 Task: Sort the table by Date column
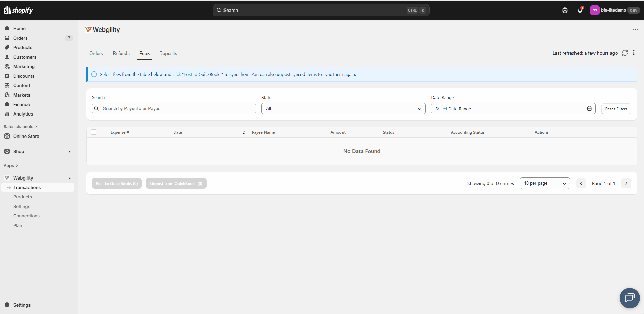pos(243,132)
